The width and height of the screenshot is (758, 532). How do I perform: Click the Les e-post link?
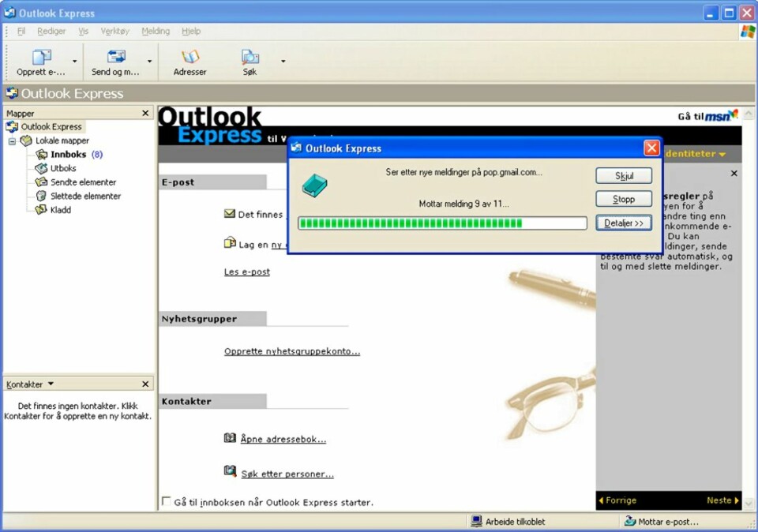(247, 272)
